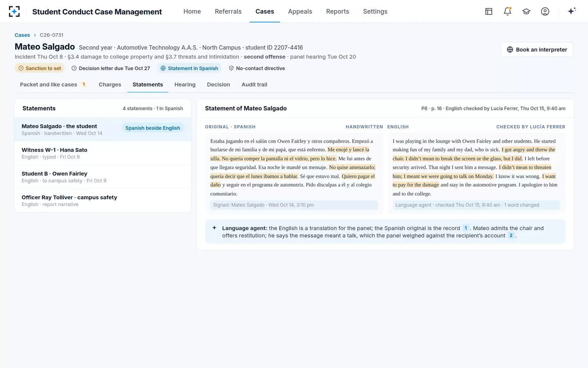The image size is (588, 368).
Task: Click the graduation cap icon
Action: pos(526,11)
